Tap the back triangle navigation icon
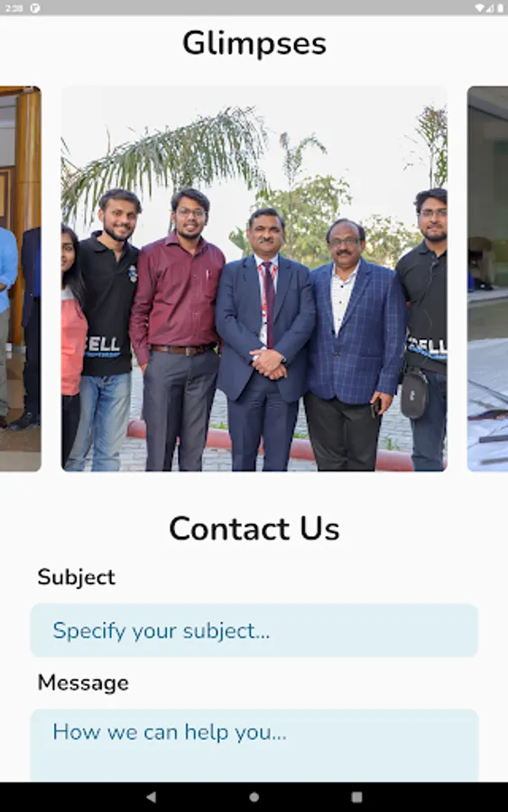 pyautogui.click(x=152, y=797)
